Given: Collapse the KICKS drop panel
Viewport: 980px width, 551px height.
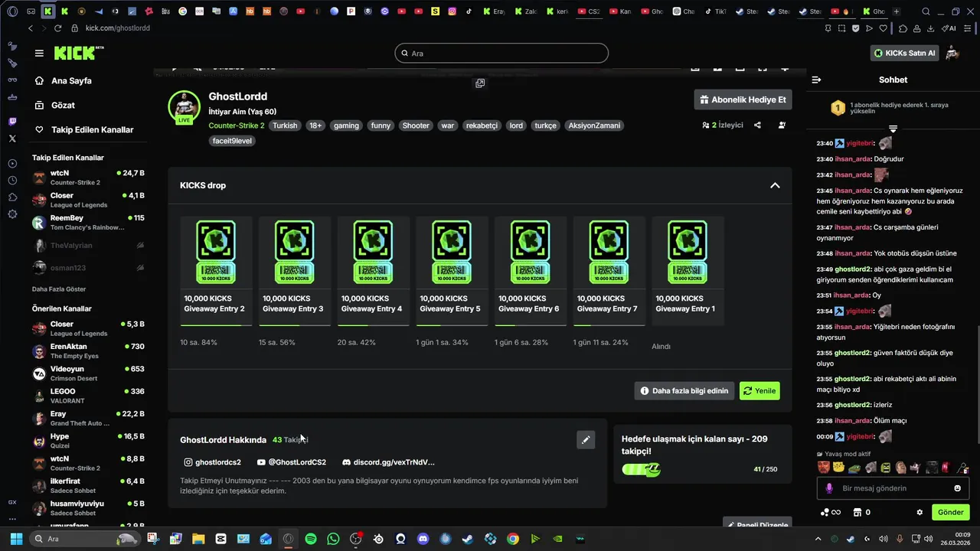Looking at the screenshot, I should pyautogui.click(x=775, y=185).
